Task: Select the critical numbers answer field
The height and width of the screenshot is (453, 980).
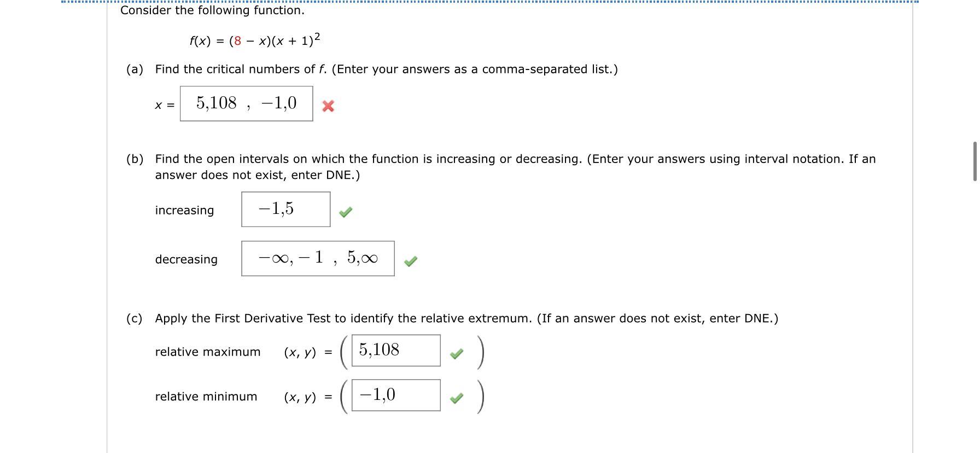Action: pyautogui.click(x=246, y=103)
